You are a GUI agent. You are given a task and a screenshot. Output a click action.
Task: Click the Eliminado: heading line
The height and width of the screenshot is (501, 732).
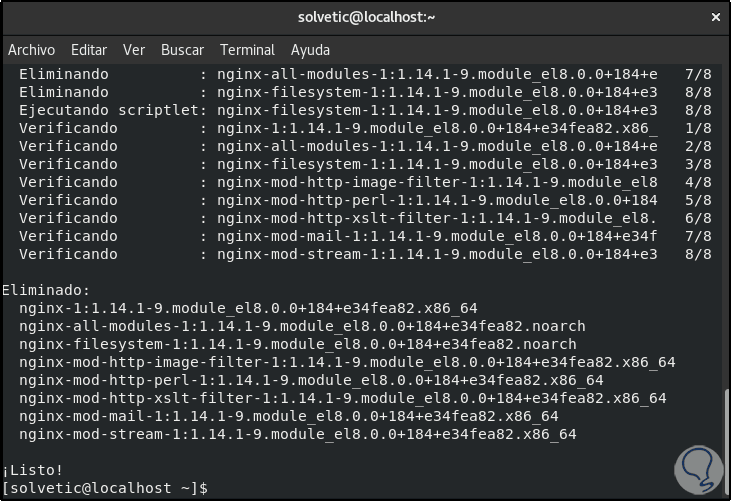coord(46,290)
